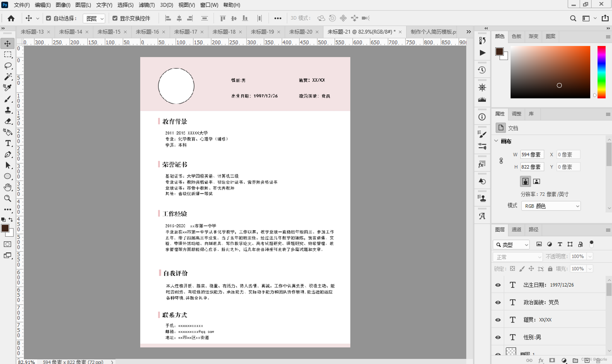
Task: Select the Clone Stamp tool
Action: [8, 110]
